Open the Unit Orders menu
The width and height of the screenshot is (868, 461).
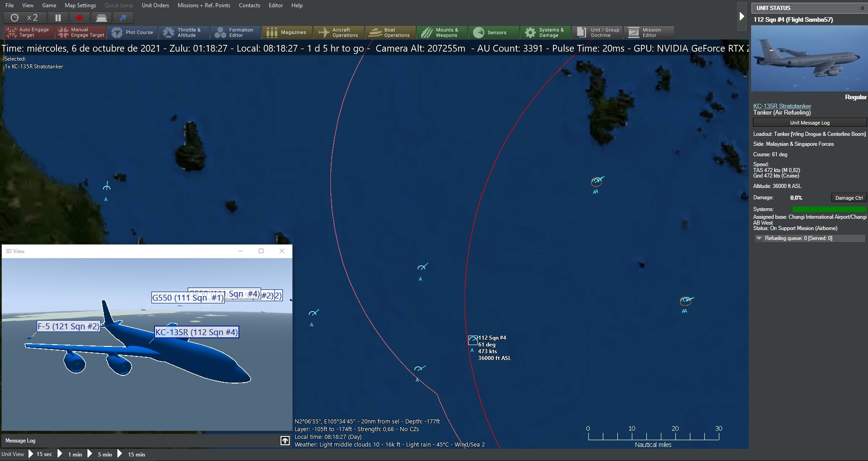pyautogui.click(x=155, y=5)
